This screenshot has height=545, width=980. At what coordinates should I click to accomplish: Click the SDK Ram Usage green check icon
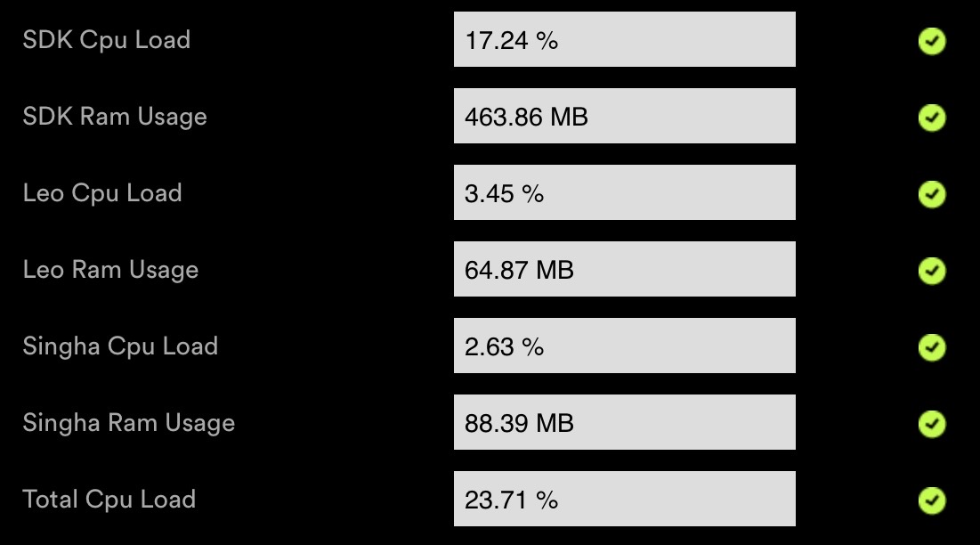pos(932,118)
